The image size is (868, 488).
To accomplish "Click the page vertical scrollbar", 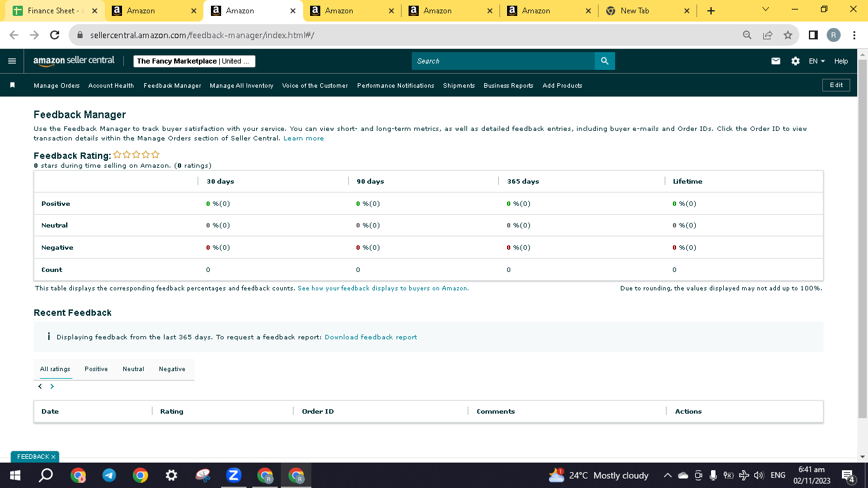I will pyautogui.click(x=862, y=238).
